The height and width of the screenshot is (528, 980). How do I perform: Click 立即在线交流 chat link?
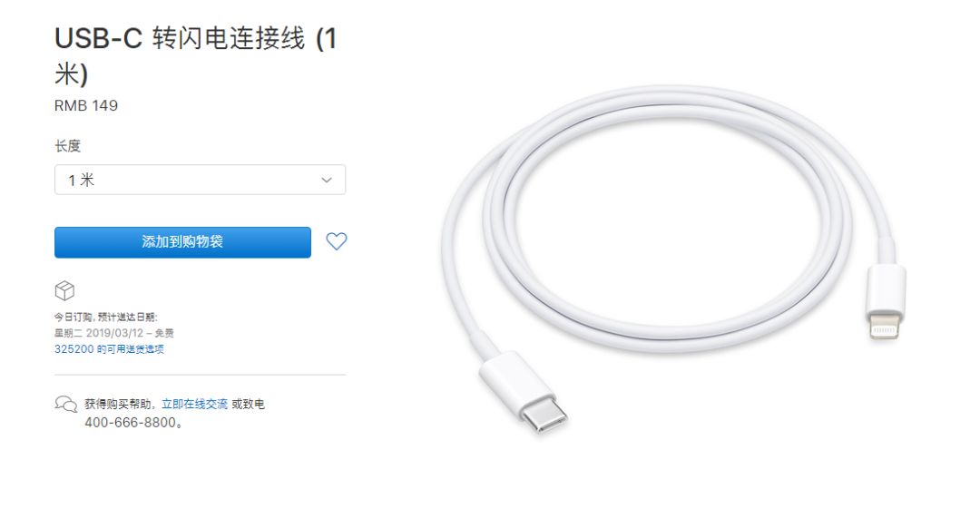(194, 405)
